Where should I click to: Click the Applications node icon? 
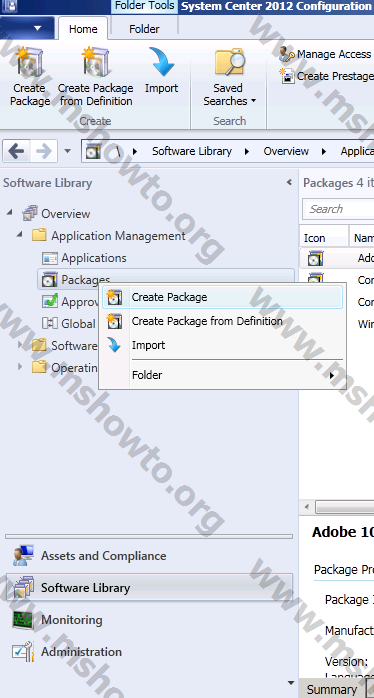[x=49, y=258]
